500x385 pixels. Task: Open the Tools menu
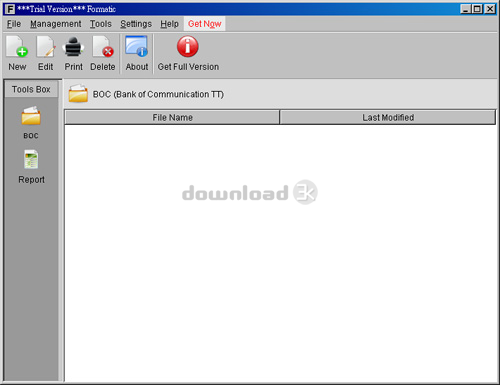[101, 24]
